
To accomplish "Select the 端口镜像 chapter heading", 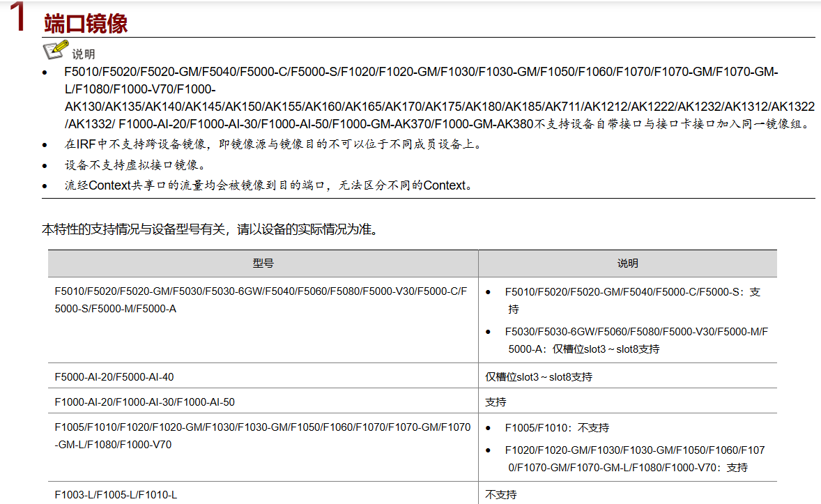I will point(86,24).
